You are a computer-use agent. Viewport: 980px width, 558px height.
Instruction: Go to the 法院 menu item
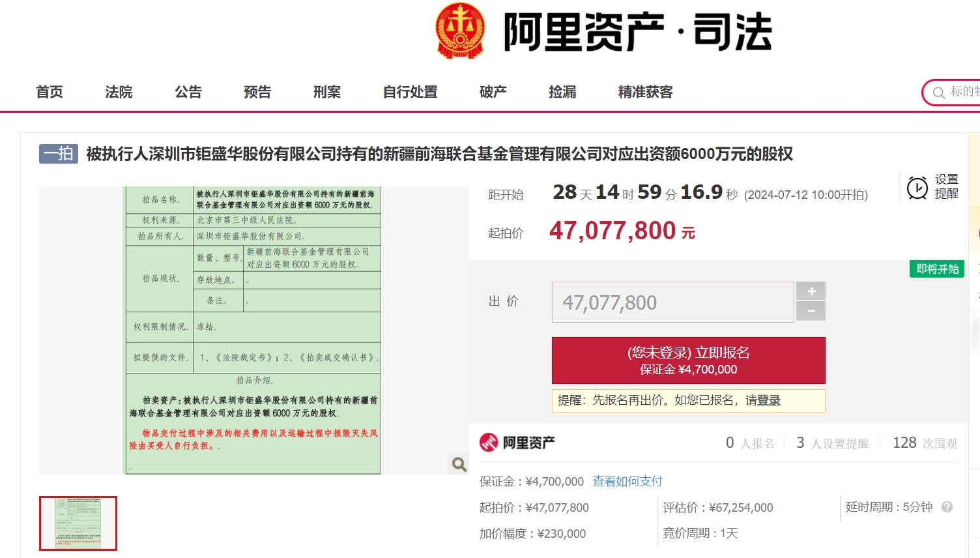[119, 92]
